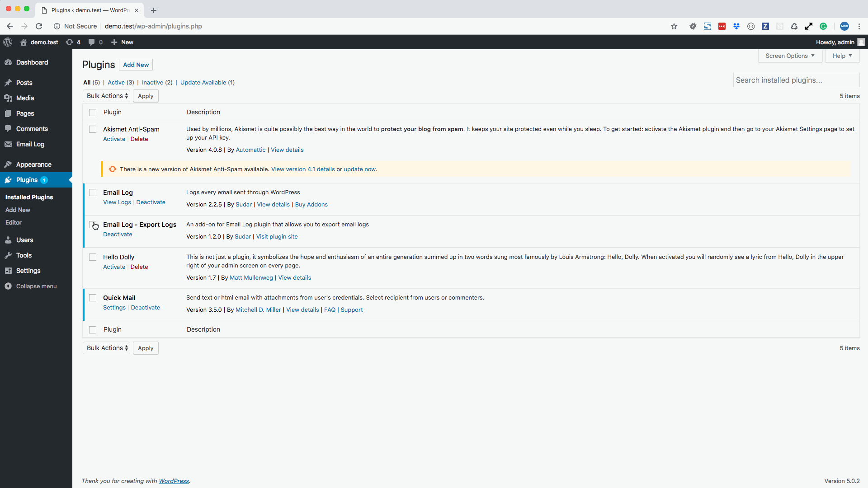Open a new browser tab
The height and width of the screenshot is (488, 868).
coord(154,10)
